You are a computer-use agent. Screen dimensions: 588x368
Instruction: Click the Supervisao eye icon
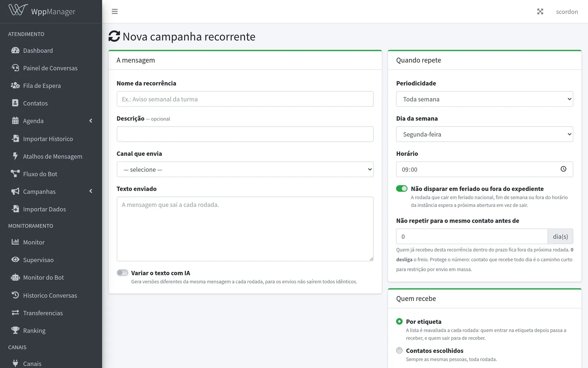tap(15, 259)
